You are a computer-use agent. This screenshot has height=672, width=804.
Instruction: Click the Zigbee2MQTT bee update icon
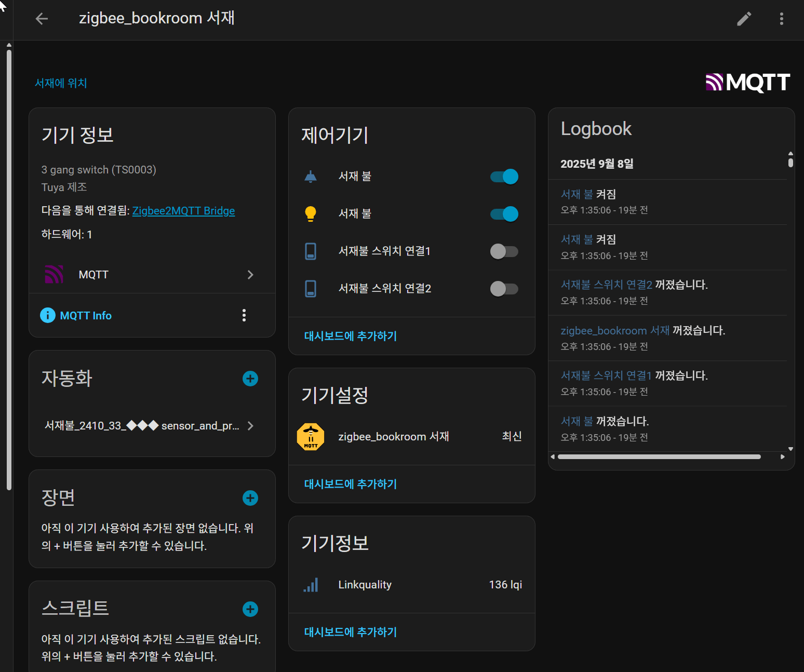[x=311, y=437]
